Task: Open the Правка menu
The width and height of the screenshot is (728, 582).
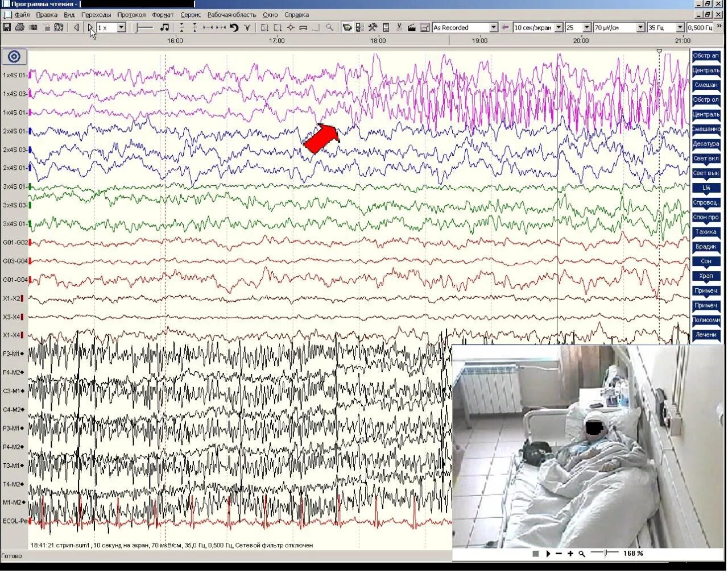Action: click(x=47, y=15)
